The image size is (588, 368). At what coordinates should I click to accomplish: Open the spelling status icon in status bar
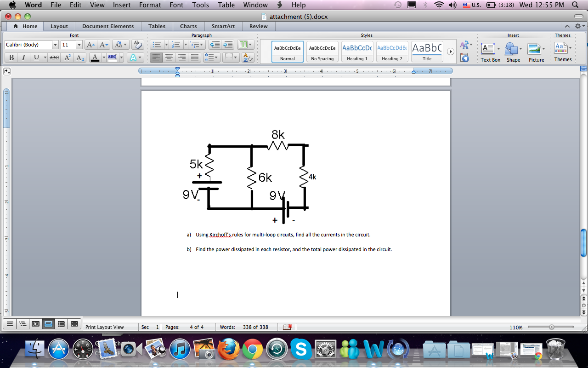pyautogui.click(x=288, y=327)
